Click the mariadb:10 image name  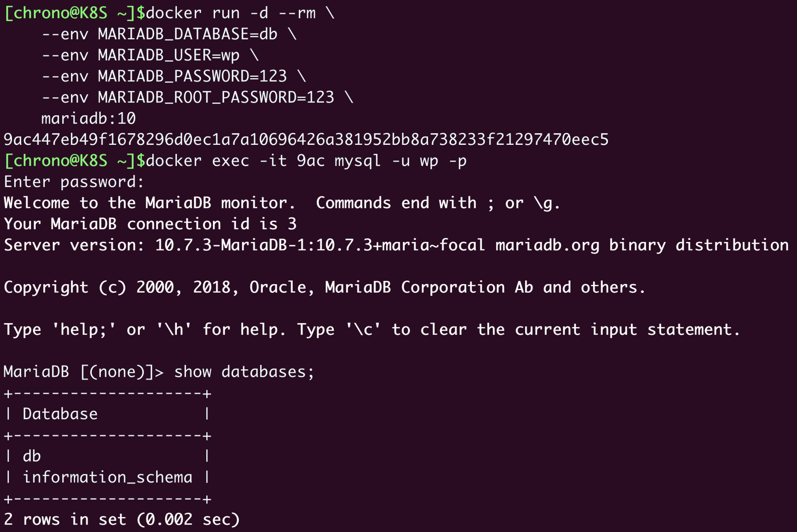click(88, 119)
